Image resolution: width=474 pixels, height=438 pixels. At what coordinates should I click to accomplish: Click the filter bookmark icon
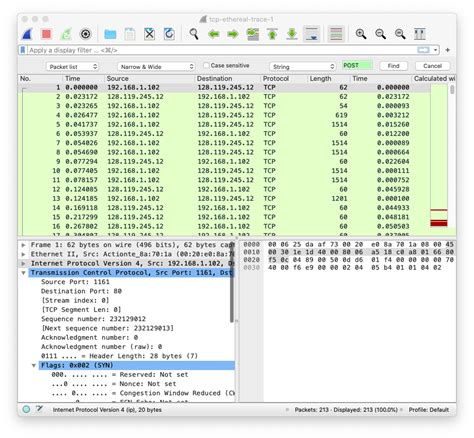click(x=23, y=50)
